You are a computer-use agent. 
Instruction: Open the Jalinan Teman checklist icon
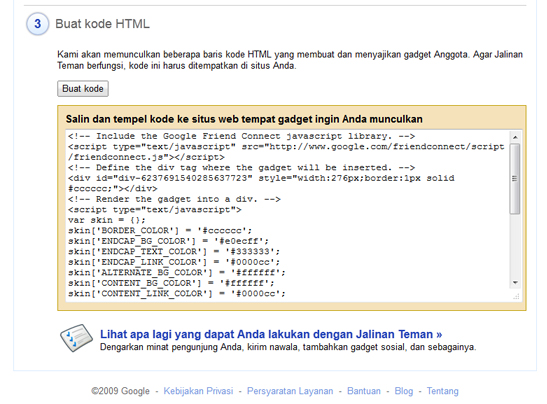pyautogui.click(x=76, y=338)
